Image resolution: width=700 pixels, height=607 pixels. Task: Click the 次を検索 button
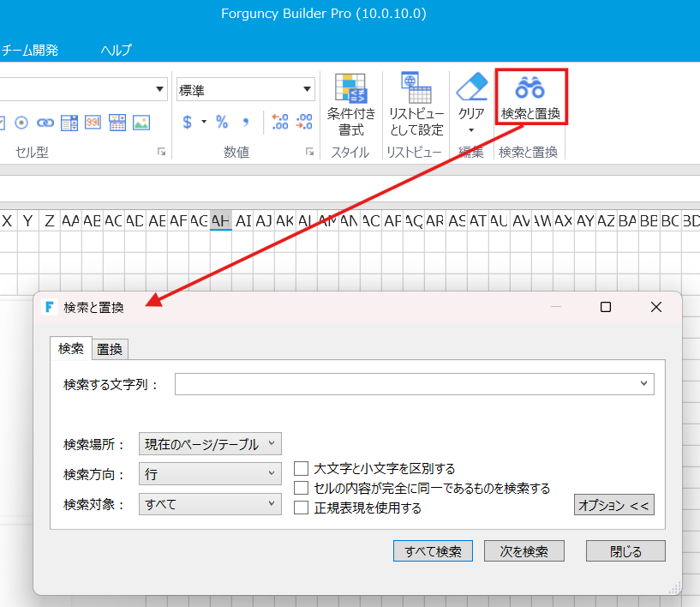(524, 551)
